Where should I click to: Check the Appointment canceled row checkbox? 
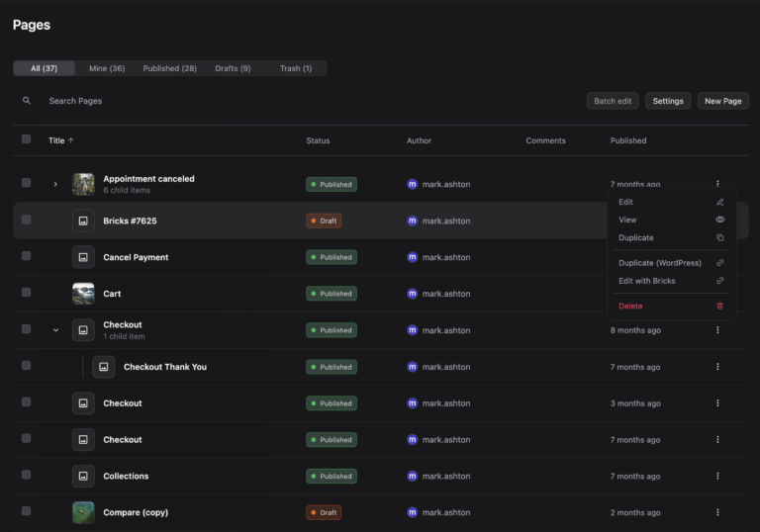(26, 183)
